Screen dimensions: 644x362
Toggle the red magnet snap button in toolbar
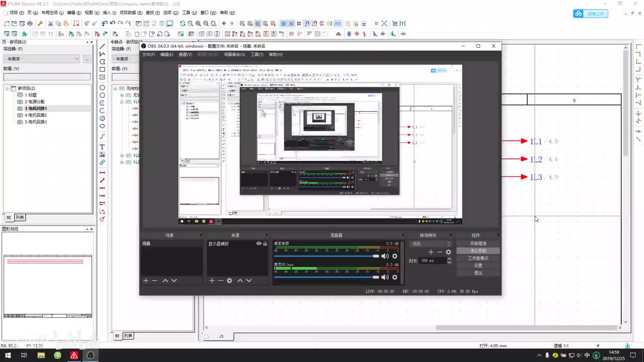(x=307, y=24)
